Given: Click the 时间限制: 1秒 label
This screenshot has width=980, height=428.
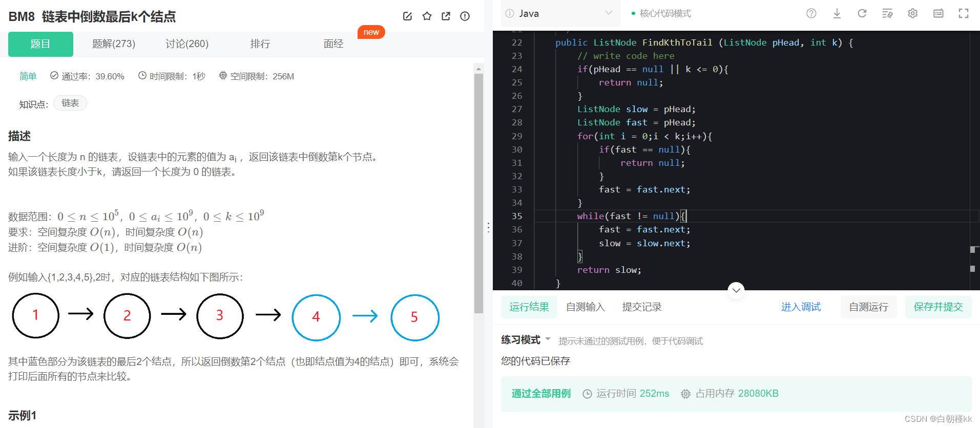Looking at the screenshot, I should pos(172,76).
